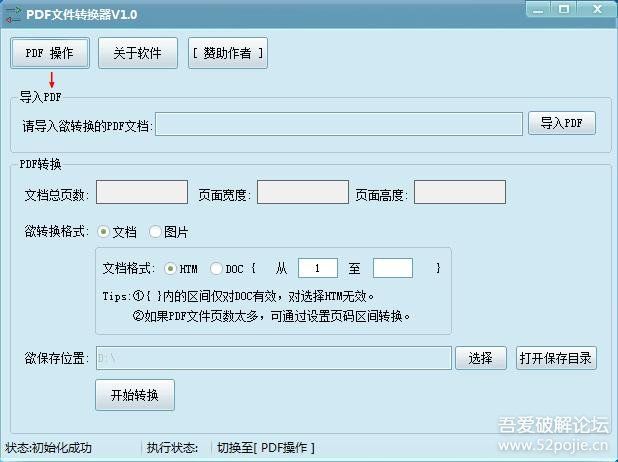Image resolution: width=618 pixels, height=462 pixels.
Task: Click the 选择 save location button
Action: pos(481,358)
